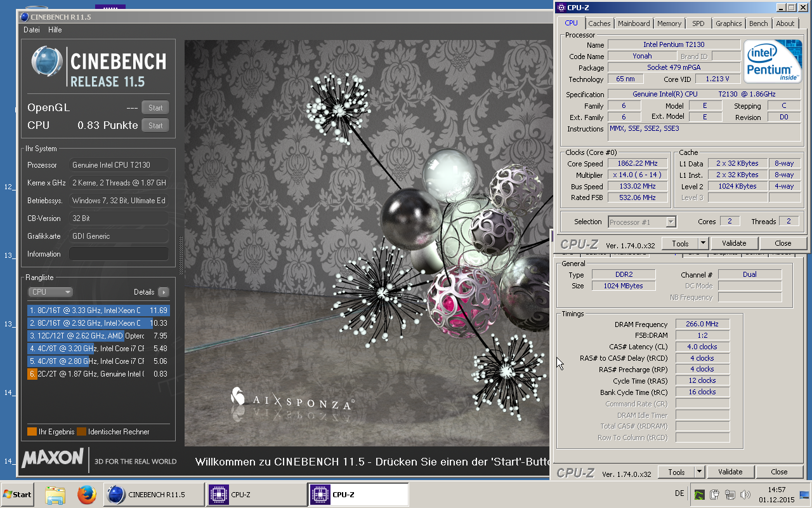Viewport: 812px width, 508px height.
Task: Open the Hilfe menu
Action: [55, 30]
